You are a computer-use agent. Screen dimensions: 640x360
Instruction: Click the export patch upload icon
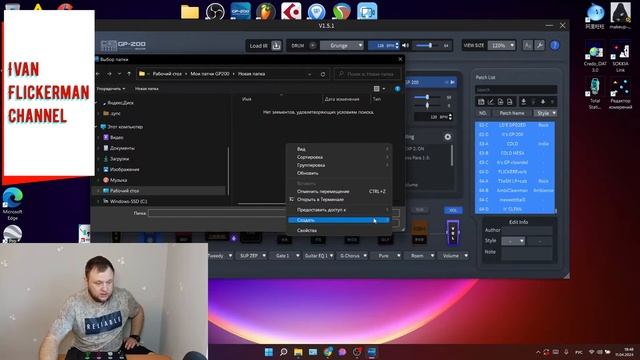(533, 102)
